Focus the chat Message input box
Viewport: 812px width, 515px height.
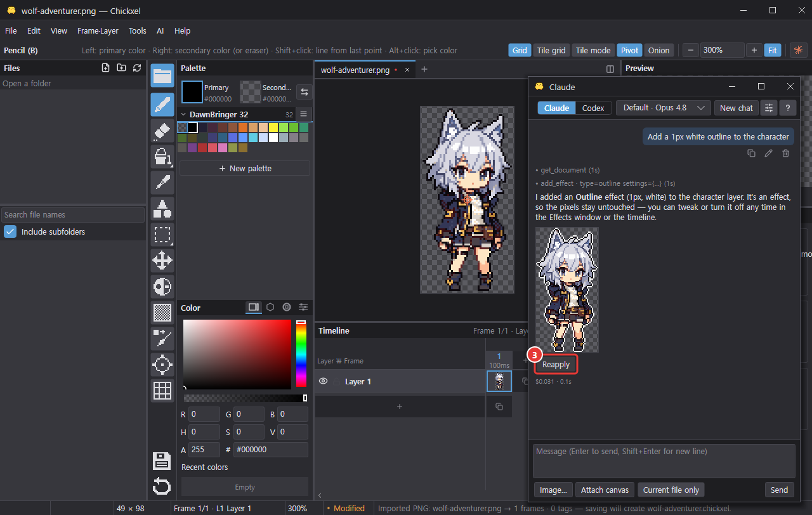(664, 460)
